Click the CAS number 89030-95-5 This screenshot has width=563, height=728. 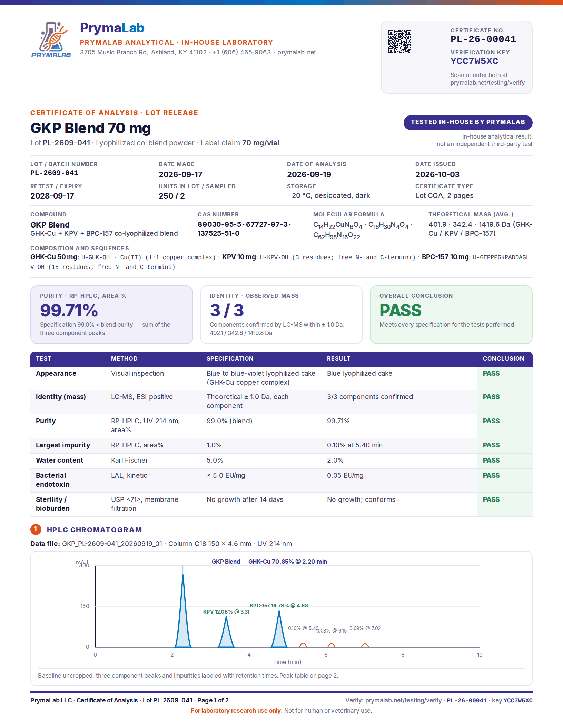(219, 224)
